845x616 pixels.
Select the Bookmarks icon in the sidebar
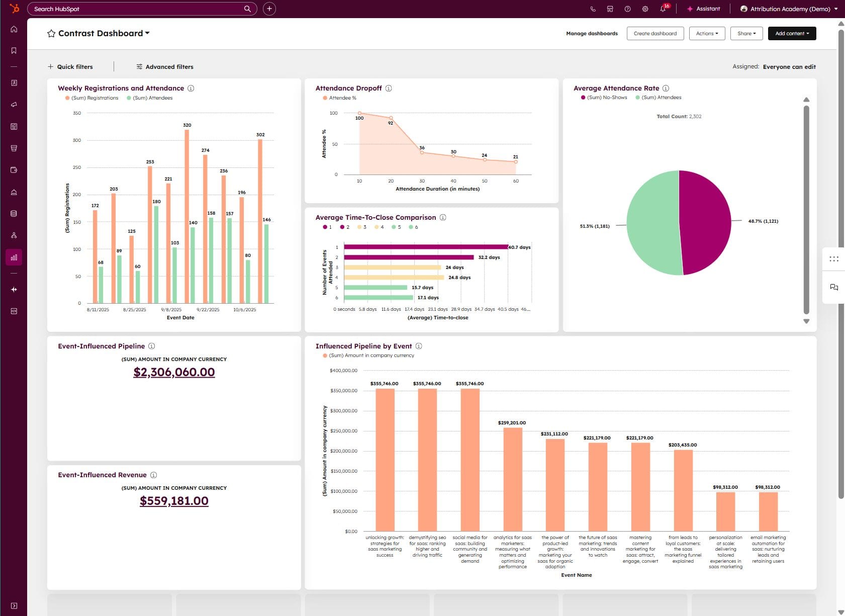[x=14, y=50]
